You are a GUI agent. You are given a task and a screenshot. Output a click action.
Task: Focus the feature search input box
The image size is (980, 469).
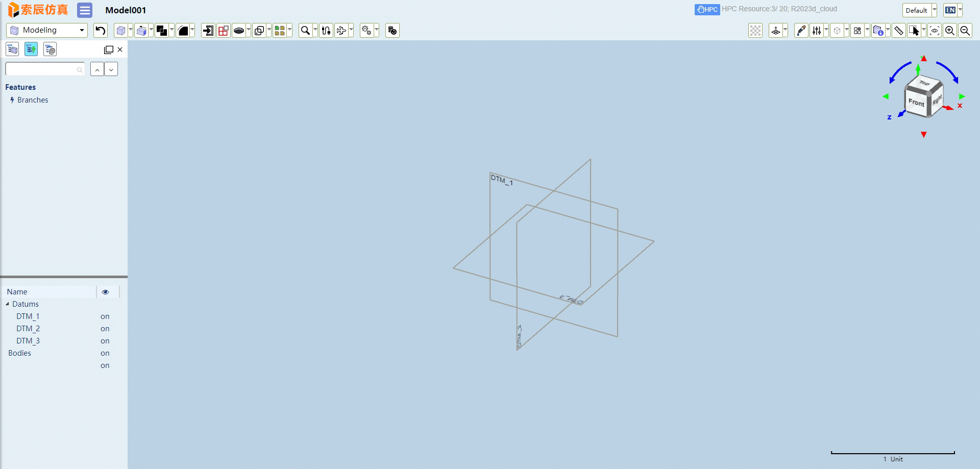point(45,69)
